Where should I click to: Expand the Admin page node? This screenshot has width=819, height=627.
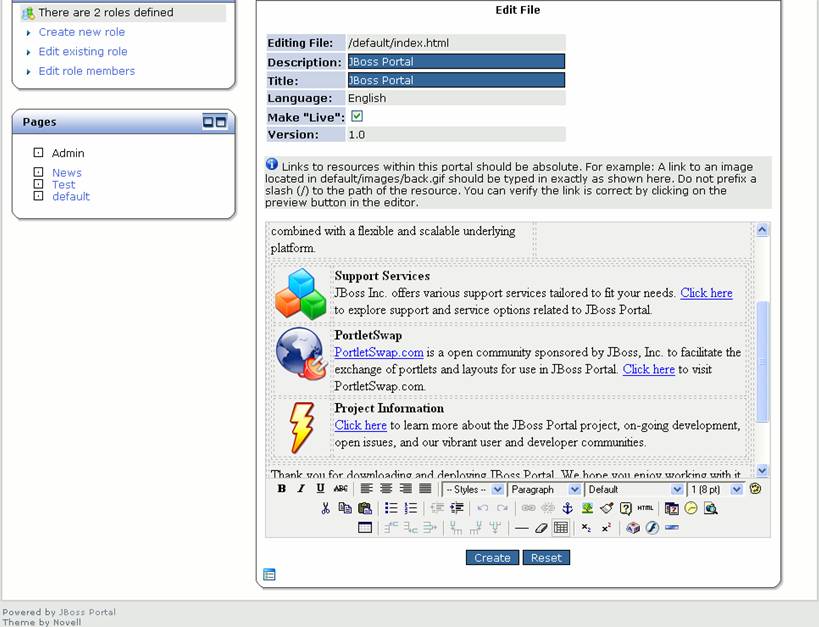38,153
